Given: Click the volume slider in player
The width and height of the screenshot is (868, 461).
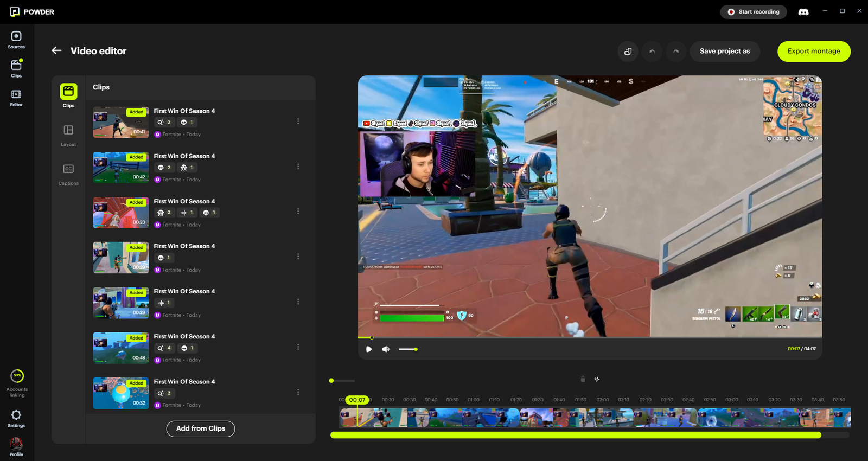Looking at the screenshot, I should [x=407, y=349].
